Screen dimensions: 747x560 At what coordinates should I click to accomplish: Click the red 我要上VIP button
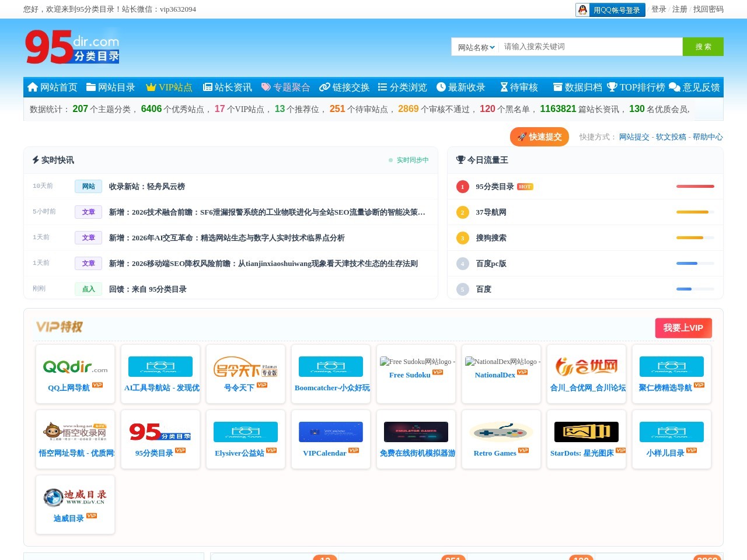coord(683,328)
